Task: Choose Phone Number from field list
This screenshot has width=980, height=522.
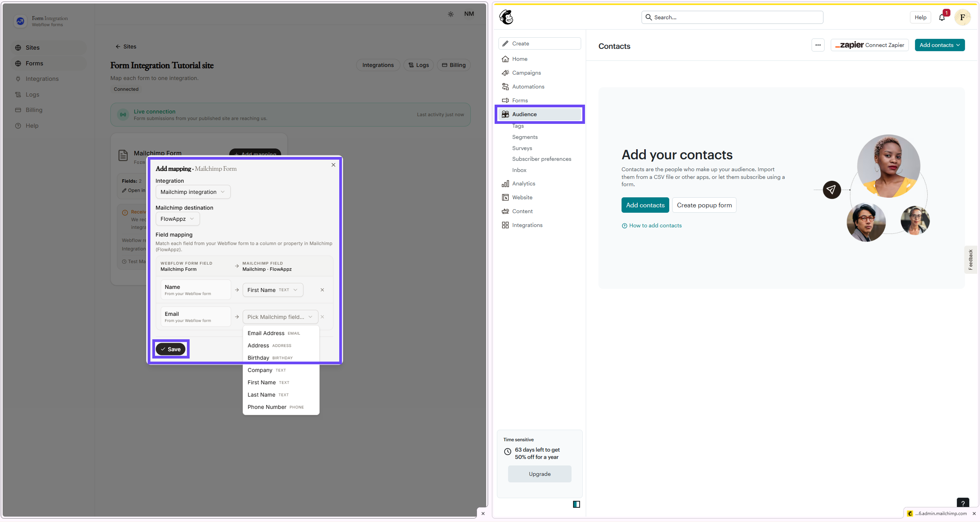Action: coord(281,407)
